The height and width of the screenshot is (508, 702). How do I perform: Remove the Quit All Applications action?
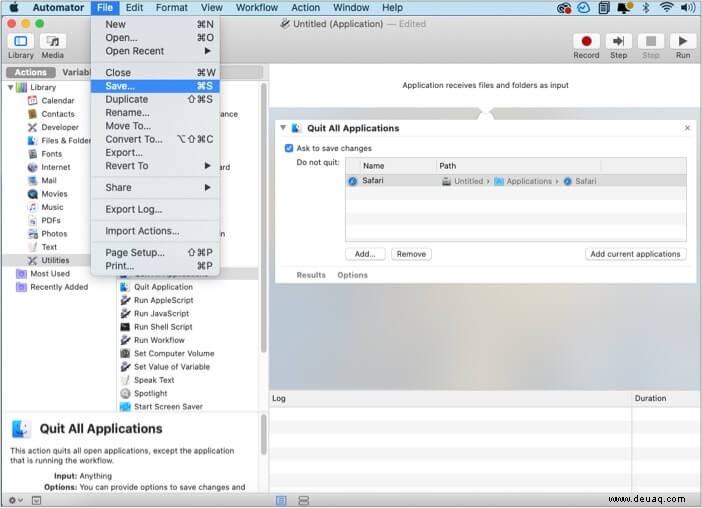(687, 128)
